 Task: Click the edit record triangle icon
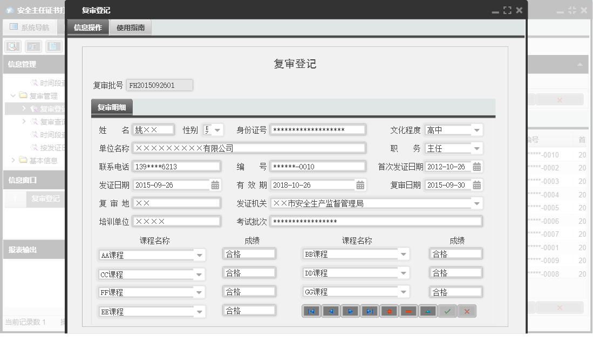[x=428, y=311]
